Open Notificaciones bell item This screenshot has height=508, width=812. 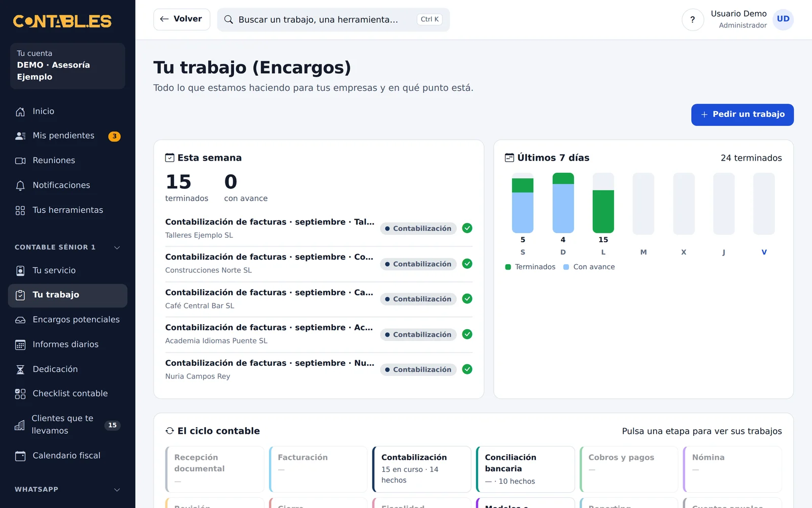(x=67, y=185)
